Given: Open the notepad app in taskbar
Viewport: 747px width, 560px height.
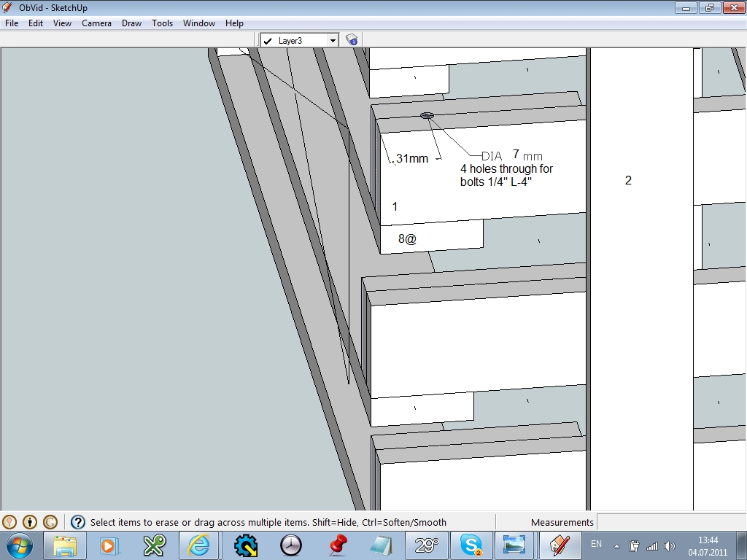Looking at the screenshot, I should 381,545.
